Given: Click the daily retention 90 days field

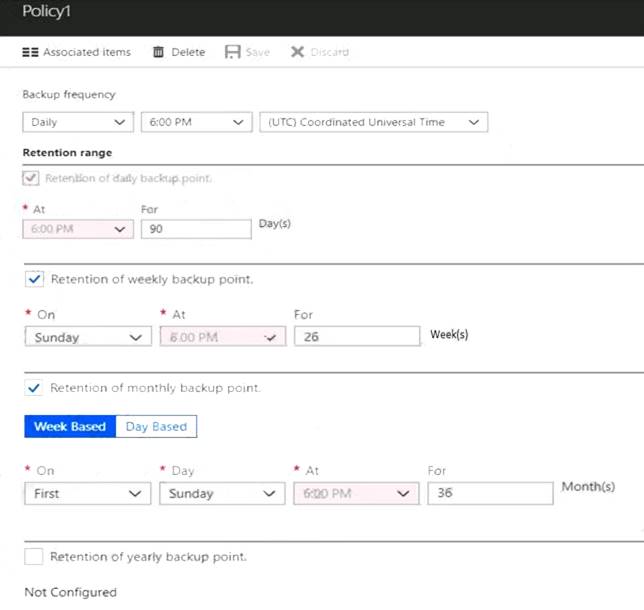Looking at the screenshot, I should click(x=196, y=229).
